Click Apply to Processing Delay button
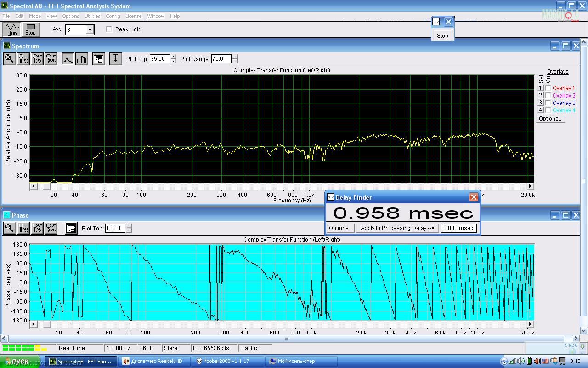 click(397, 228)
